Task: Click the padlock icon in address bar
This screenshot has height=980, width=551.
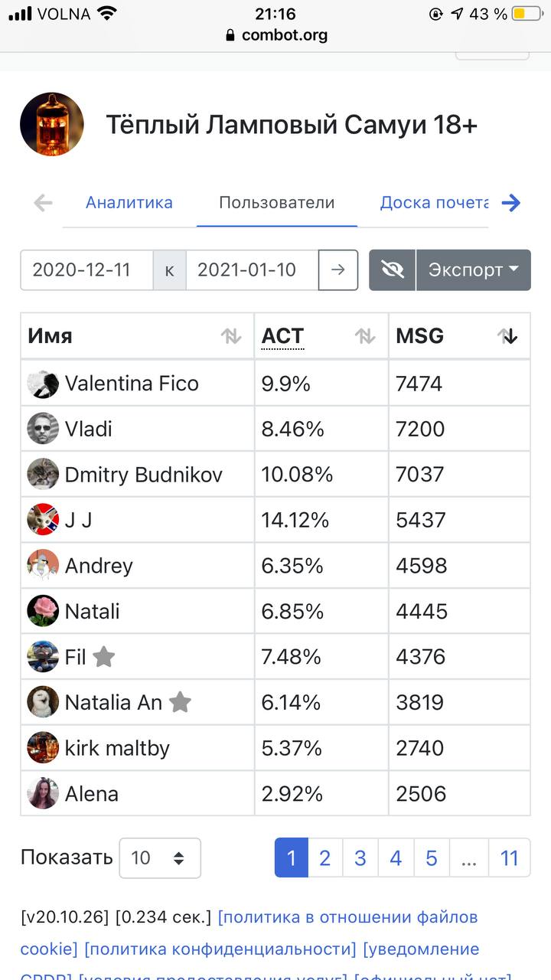Action: point(230,35)
